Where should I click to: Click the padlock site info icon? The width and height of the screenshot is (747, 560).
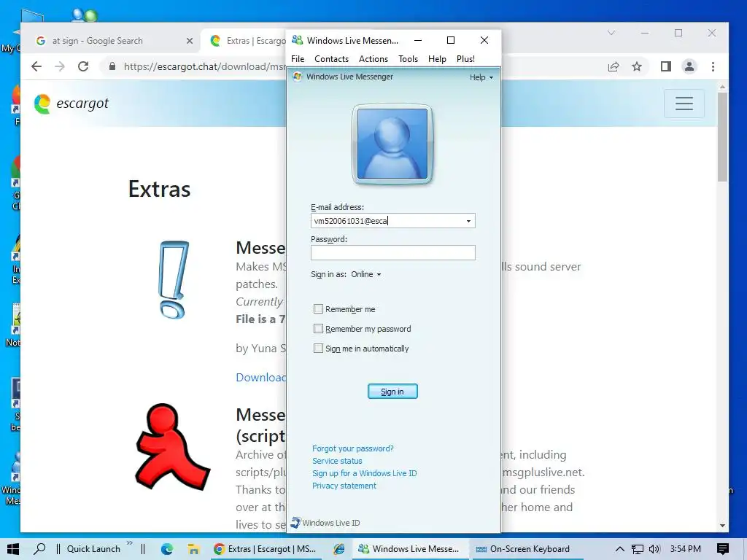(x=112, y=66)
